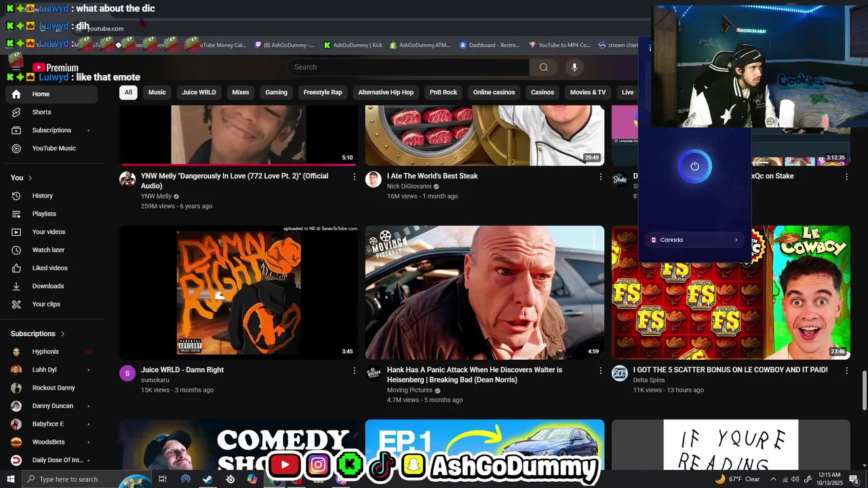Open the AshGoDummy | Kick bookmark
Image resolution: width=868 pixels, height=488 pixels.
coord(353,45)
